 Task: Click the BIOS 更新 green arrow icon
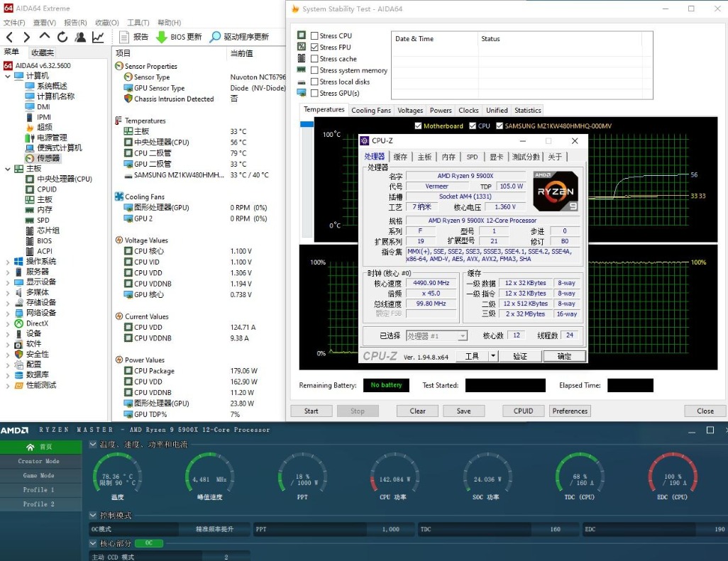coord(162,37)
